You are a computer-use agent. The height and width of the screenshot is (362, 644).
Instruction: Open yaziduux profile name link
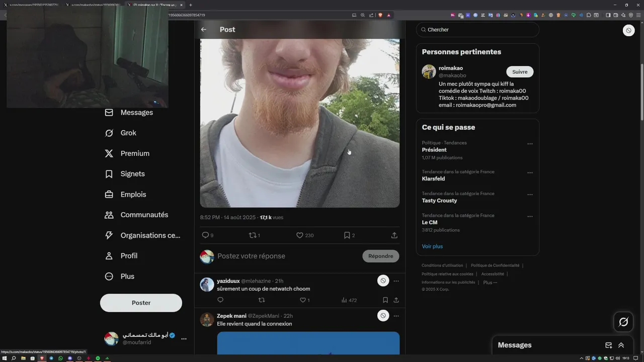(x=228, y=281)
